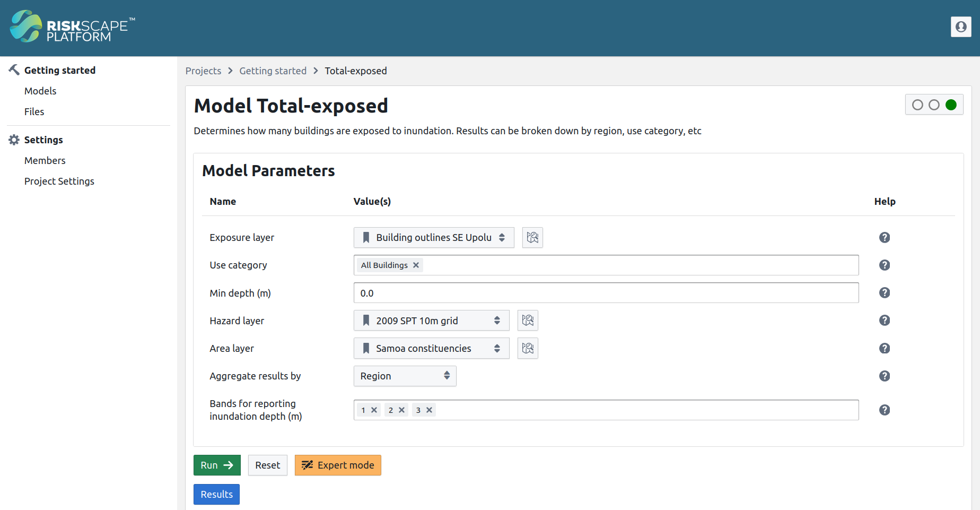Click inside the depth bands field

(606, 410)
